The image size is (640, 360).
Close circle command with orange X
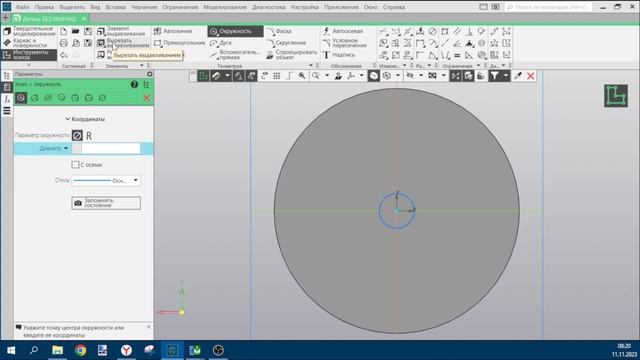pos(147,98)
